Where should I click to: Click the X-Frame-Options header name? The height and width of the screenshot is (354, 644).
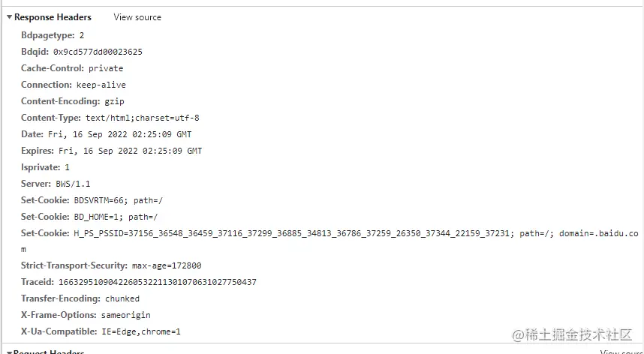coord(59,315)
